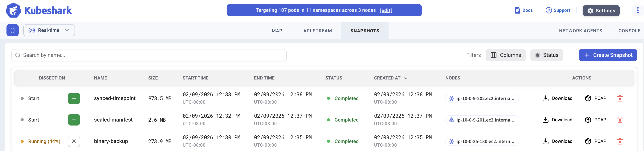Image resolution: width=644 pixels, height=151 pixels.
Task: Export sealed-manifest snapshot as PCAP
Action: pos(596,120)
